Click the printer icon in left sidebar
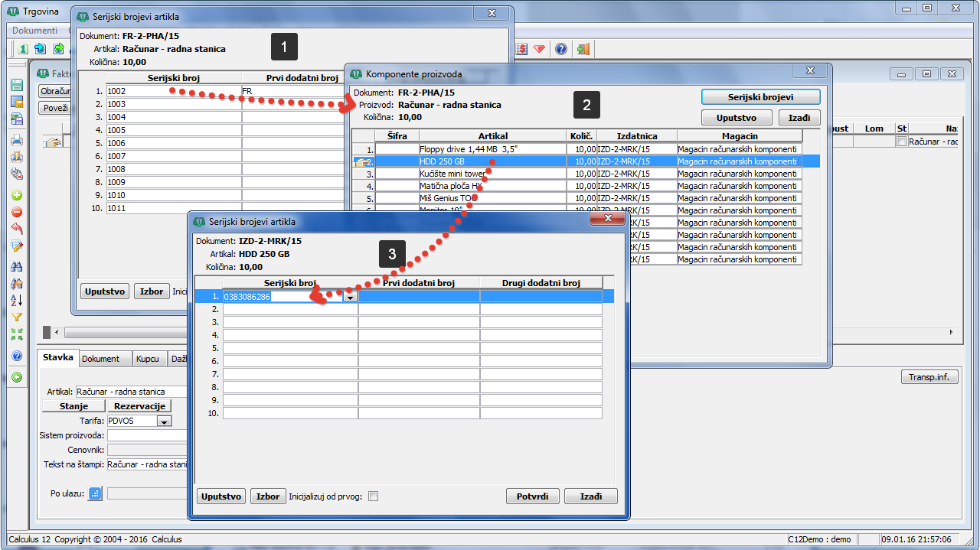This screenshot has height=550, width=980. [x=17, y=140]
